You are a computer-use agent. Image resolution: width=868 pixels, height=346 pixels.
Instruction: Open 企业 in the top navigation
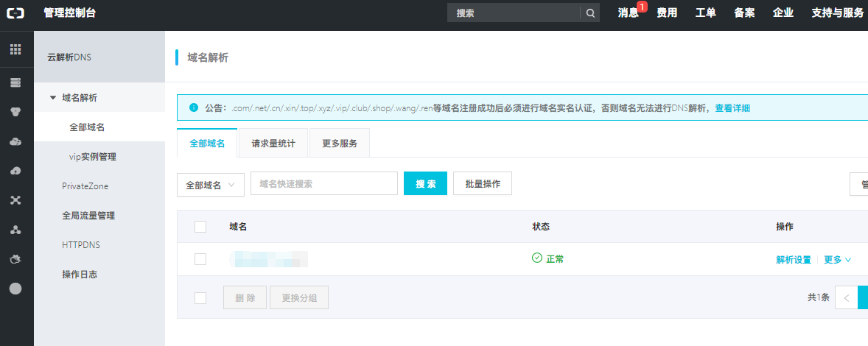coord(783,13)
